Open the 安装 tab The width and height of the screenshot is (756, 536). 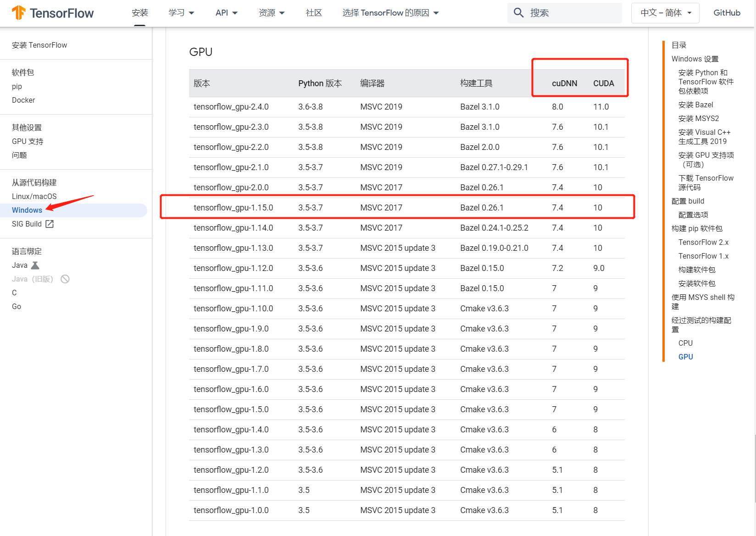[x=140, y=13]
